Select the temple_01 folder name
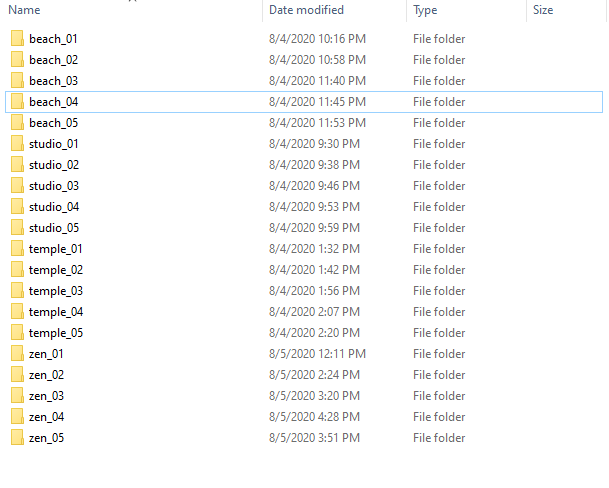 point(56,249)
